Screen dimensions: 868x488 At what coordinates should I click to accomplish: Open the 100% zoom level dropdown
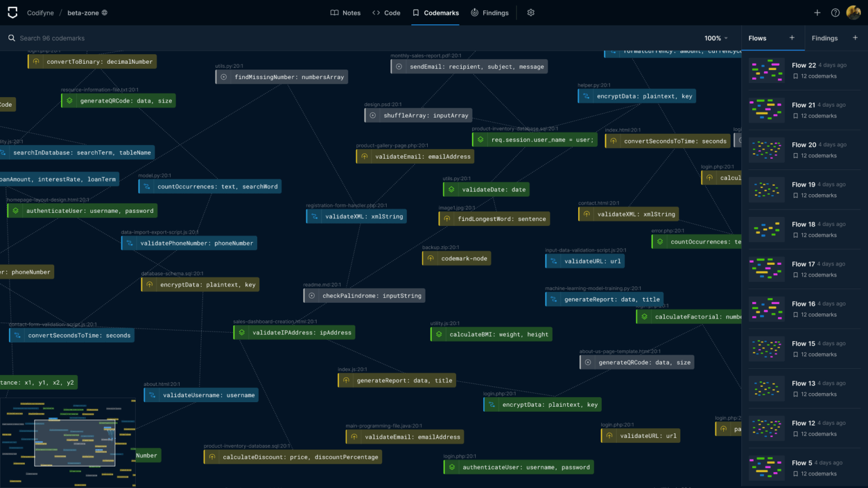pos(716,38)
